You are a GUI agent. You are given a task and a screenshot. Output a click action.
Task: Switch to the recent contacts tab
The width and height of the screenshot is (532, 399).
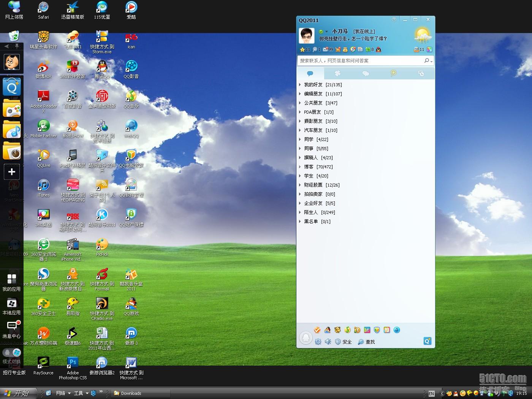click(x=421, y=73)
